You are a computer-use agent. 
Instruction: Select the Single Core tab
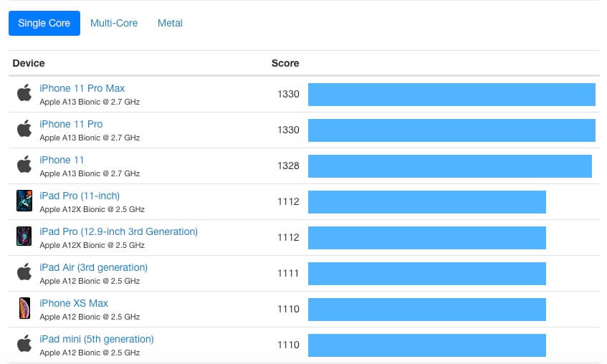[x=44, y=23]
